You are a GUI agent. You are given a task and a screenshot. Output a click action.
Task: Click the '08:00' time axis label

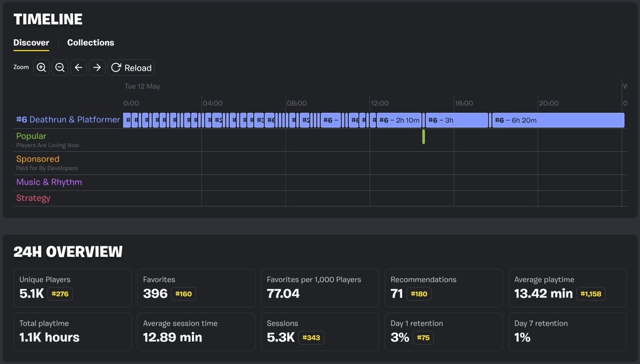tap(297, 103)
